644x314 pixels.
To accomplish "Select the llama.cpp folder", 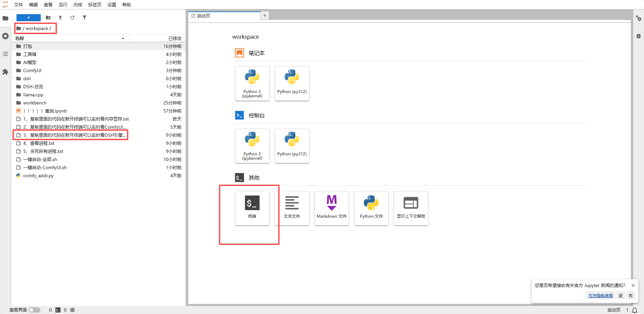I will pos(99,95).
